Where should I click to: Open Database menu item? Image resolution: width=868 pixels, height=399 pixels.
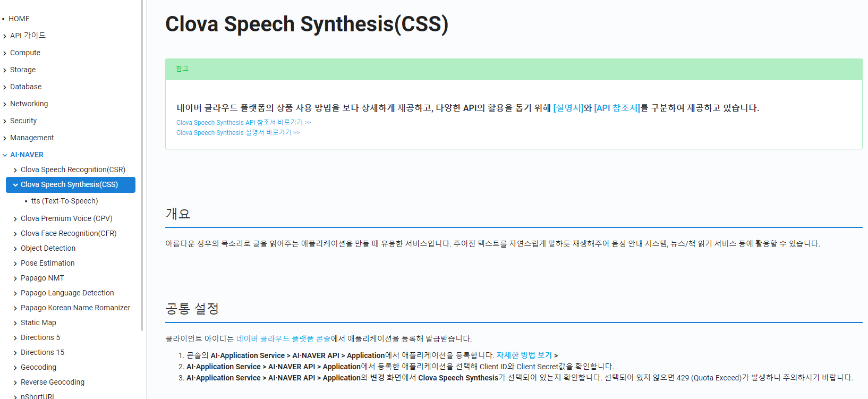[25, 87]
